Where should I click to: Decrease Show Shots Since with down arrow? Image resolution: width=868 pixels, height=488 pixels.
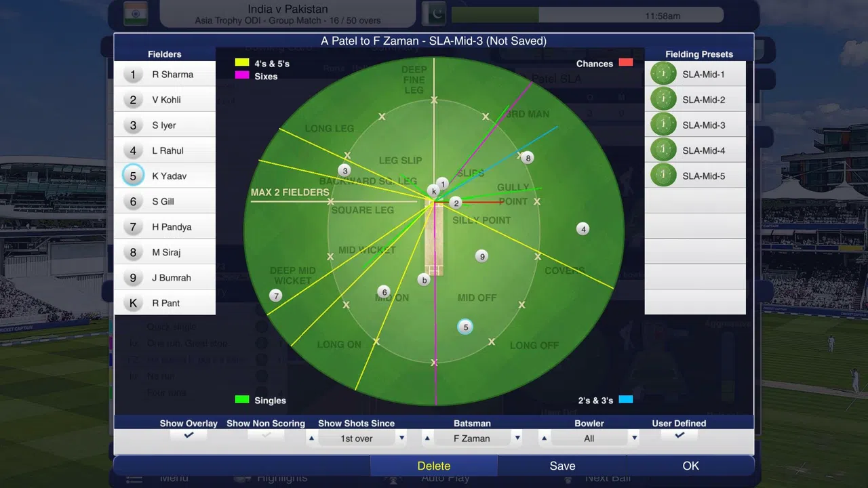[401, 439]
